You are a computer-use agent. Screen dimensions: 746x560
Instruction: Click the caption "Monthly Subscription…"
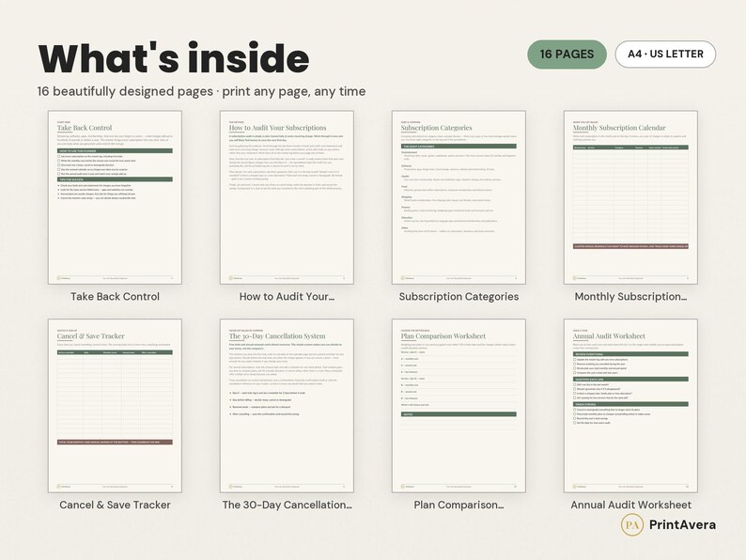coord(630,296)
